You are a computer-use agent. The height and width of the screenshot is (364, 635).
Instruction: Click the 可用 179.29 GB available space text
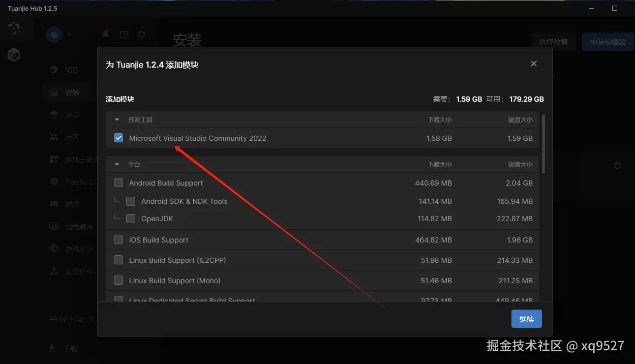(x=515, y=99)
